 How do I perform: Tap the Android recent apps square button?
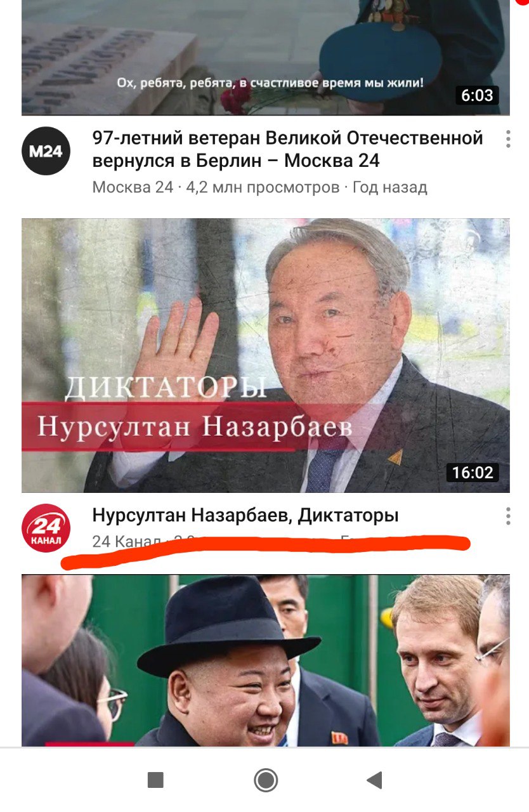pyautogui.click(x=155, y=780)
